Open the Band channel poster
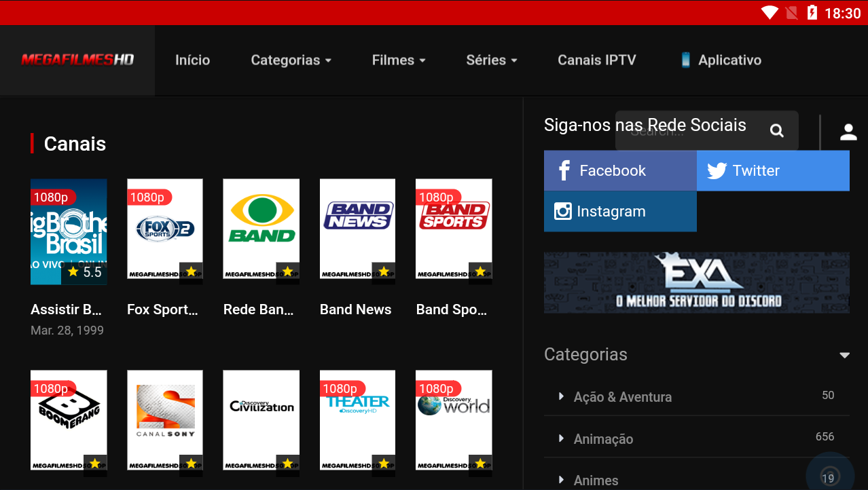This screenshot has height=490, width=868. tap(261, 229)
